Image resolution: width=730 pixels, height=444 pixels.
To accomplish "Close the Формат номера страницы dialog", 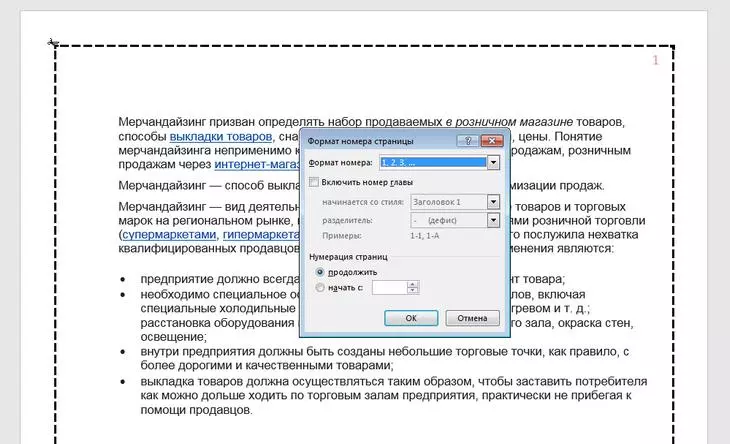I will click(x=489, y=141).
